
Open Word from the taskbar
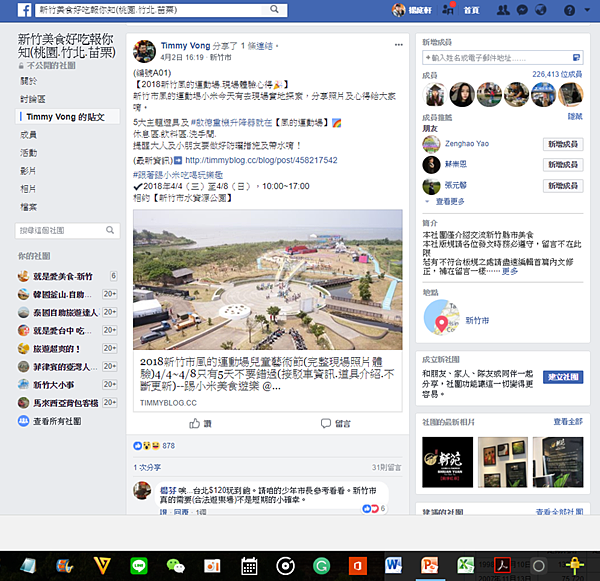click(x=394, y=565)
